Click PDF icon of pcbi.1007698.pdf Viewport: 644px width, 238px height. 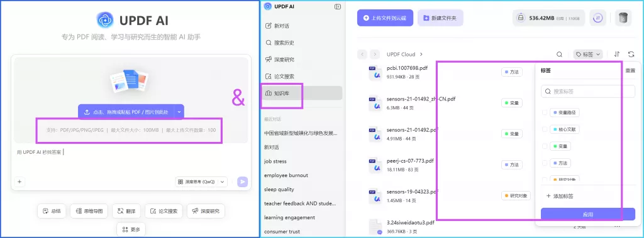coord(375,73)
